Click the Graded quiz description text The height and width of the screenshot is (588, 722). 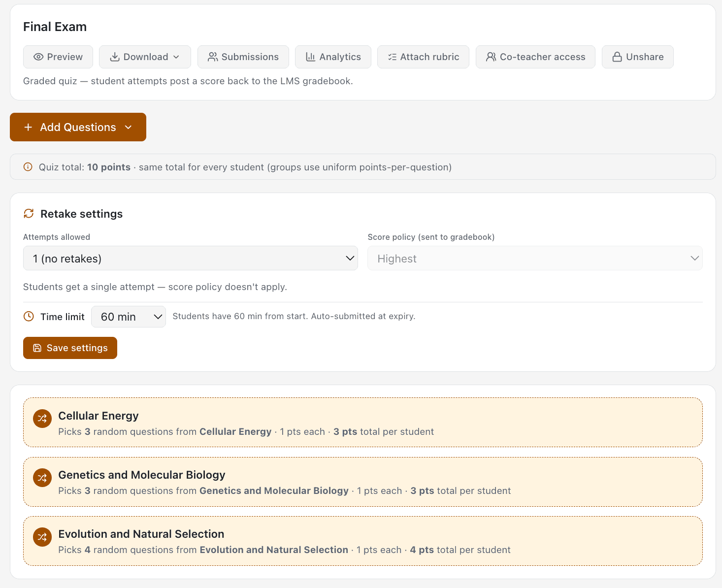pos(188,81)
